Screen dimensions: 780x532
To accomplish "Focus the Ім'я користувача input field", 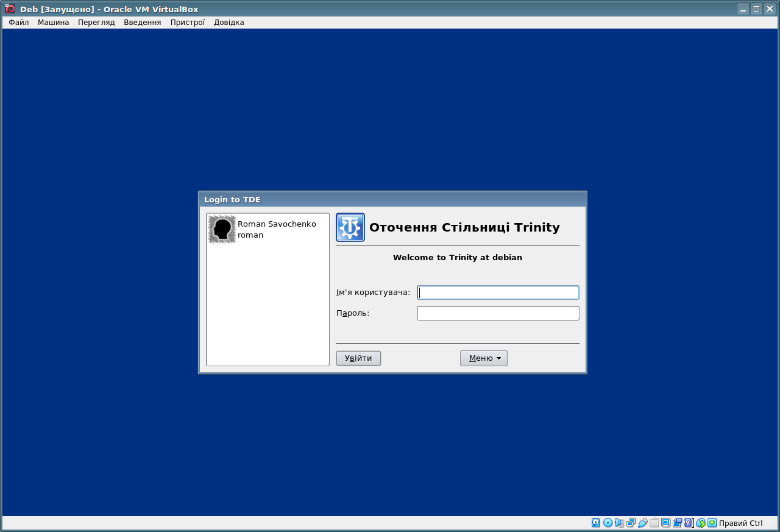I will point(498,293).
